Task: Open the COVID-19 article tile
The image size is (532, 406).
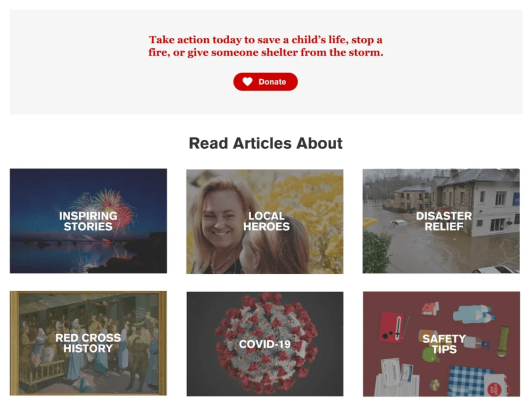Action: 265,344
